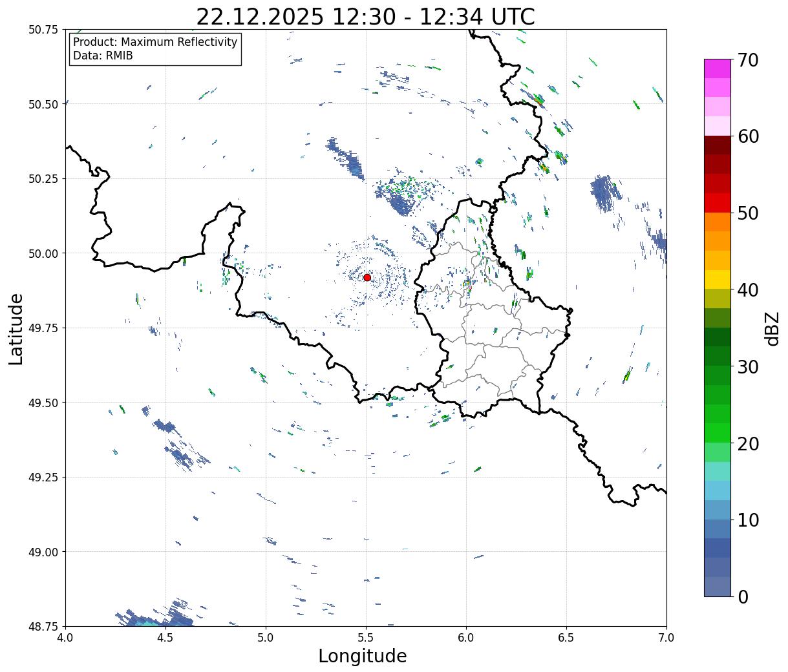Image resolution: width=788 pixels, height=672 pixels.
Task: Click the longitude tick label 4.5
Action: pos(165,638)
